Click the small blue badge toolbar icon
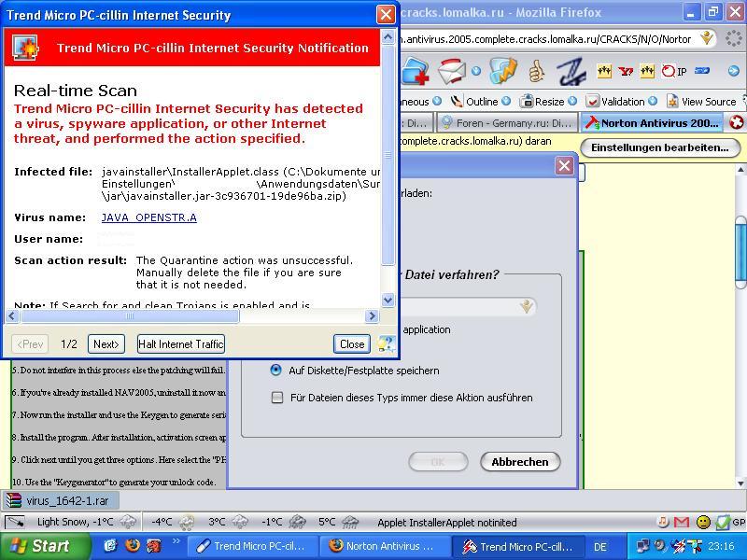 pyautogui.click(x=702, y=71)
